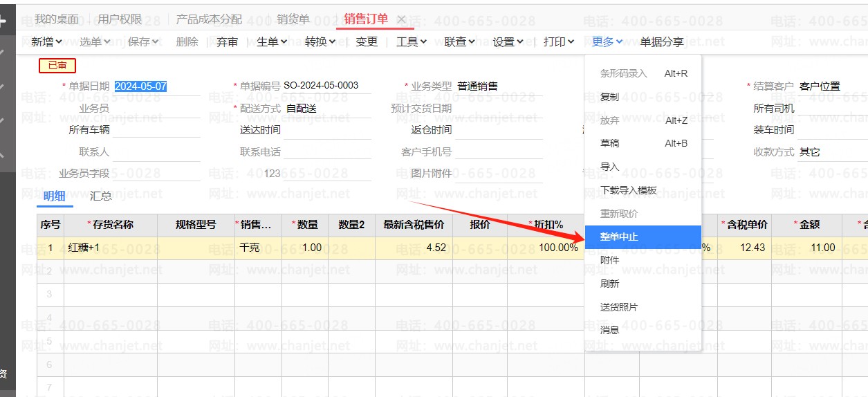Click the 存货名称 column header

tap(110, 225)
